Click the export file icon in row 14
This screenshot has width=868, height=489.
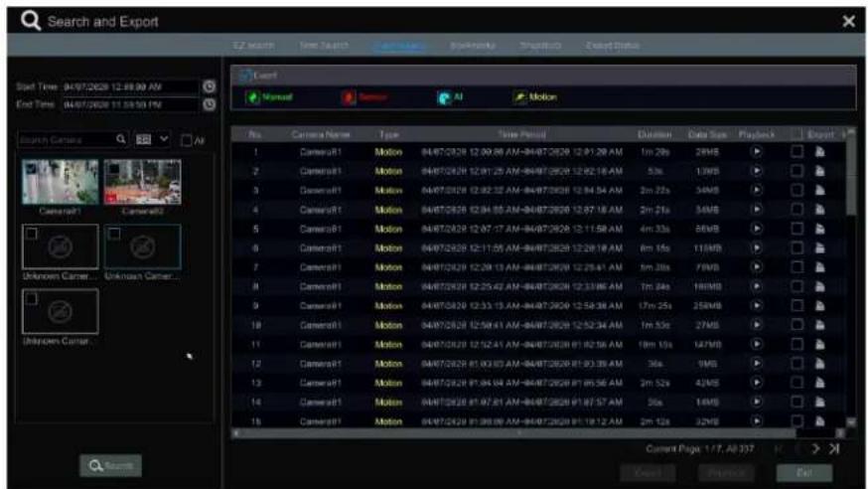point(820,403)
